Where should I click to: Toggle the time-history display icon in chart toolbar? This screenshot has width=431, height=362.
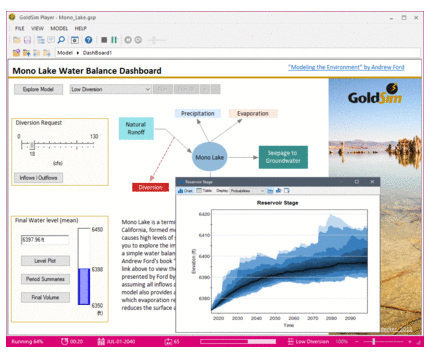pos(270,191)
